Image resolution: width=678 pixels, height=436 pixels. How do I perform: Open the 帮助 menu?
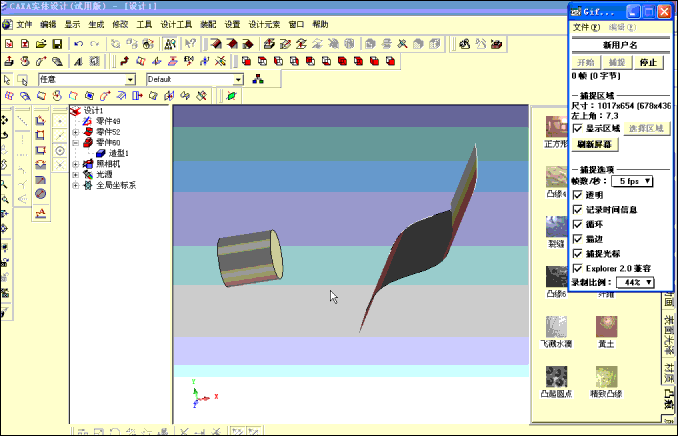[320, 25]
